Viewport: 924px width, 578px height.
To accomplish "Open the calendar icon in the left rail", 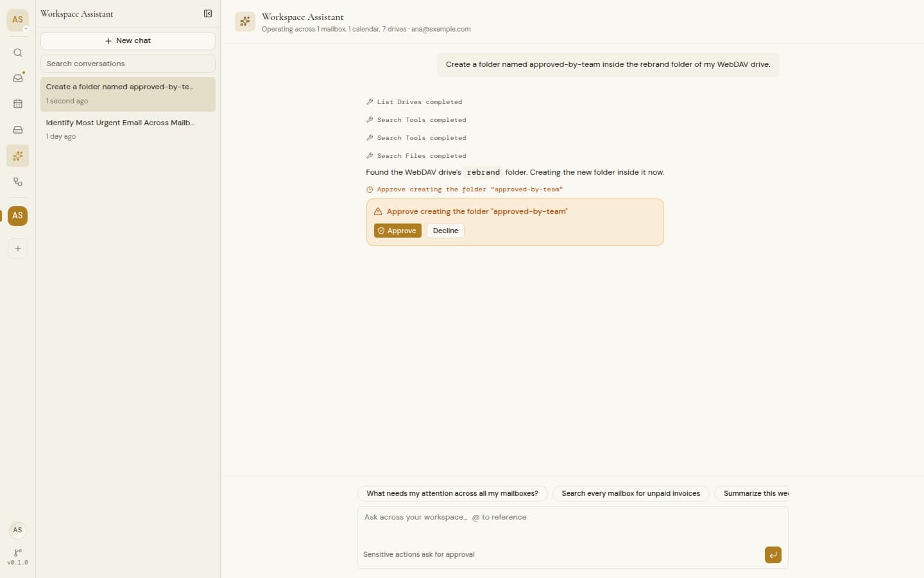I will (18, 104).
